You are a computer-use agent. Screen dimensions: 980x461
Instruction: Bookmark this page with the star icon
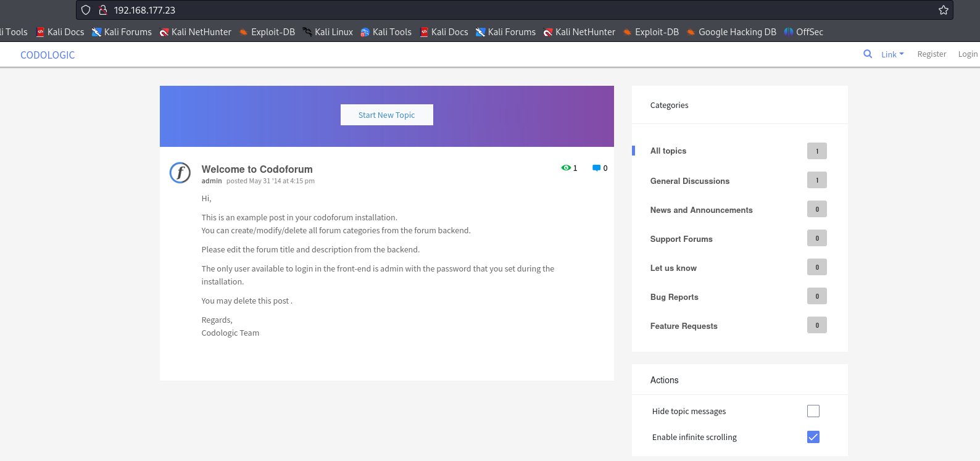point(944,10)
